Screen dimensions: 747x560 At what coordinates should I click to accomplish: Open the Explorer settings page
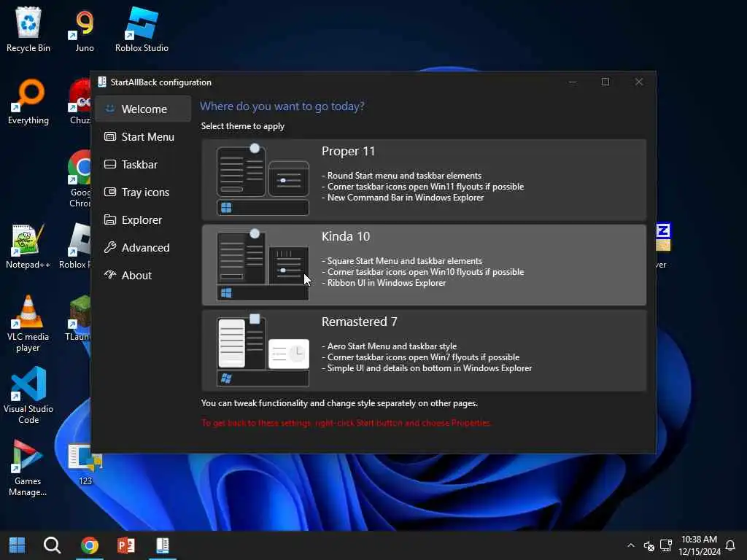click(x=143, y=220)
